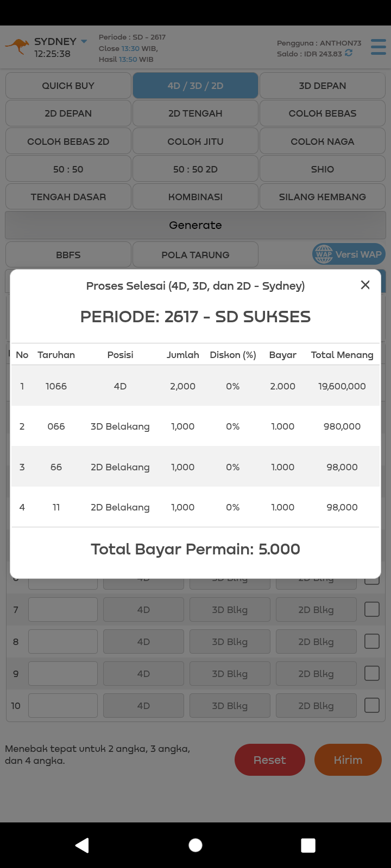Tap the kangaroo Sydney logo
The height and width of the screenshot is (868, 391).
pos(18,47)
